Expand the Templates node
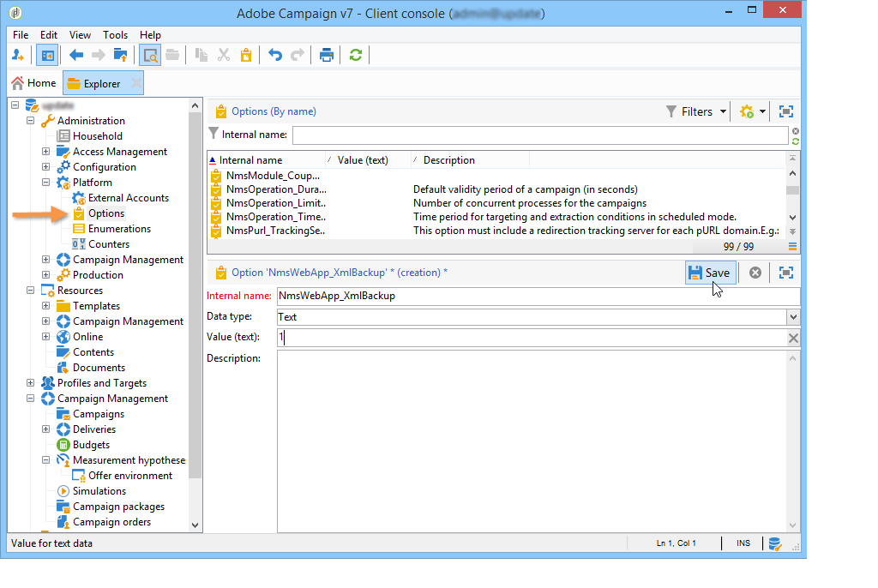Screen dimensions: 878x588 point(46,306)
